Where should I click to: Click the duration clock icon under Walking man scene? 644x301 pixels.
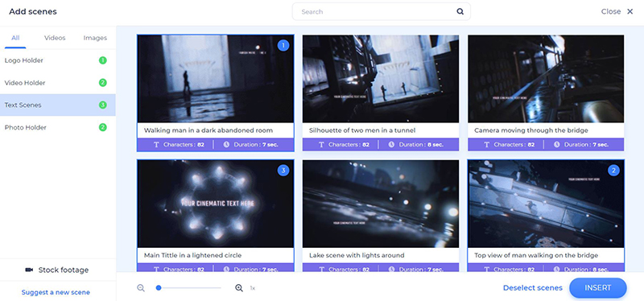(x=227, y=145)
